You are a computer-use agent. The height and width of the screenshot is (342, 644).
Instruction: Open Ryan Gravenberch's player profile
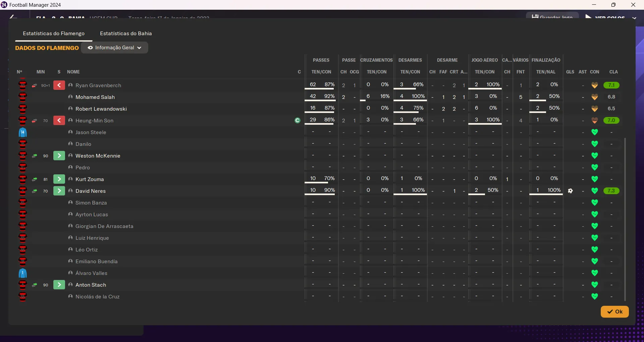point(98,85)
